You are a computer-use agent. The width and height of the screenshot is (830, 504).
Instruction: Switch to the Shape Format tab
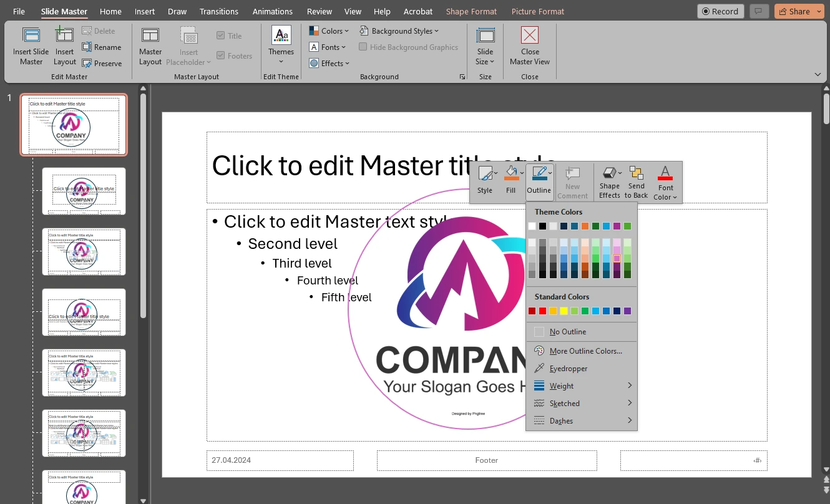point(471,11)
